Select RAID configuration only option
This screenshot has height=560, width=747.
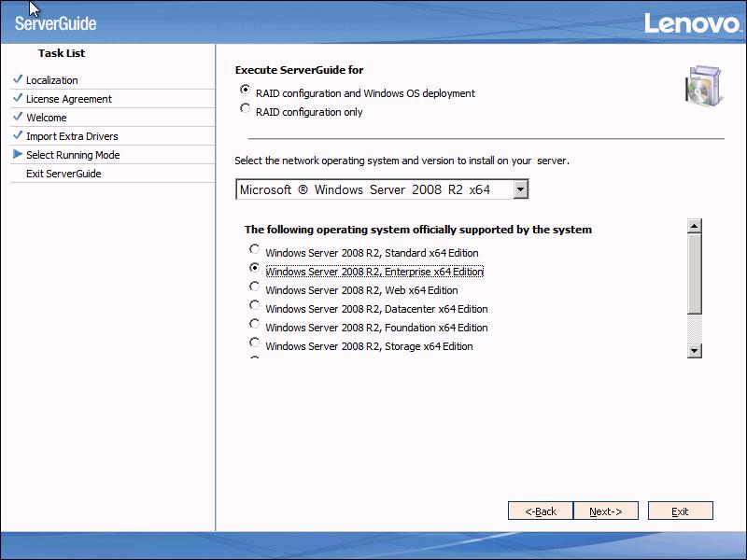(x=246, y=109)
